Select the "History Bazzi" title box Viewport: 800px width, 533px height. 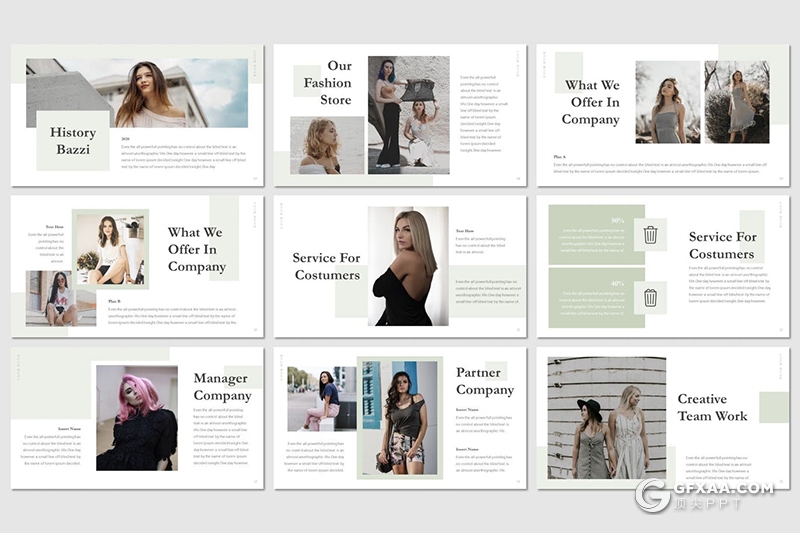tap(73, 141)
